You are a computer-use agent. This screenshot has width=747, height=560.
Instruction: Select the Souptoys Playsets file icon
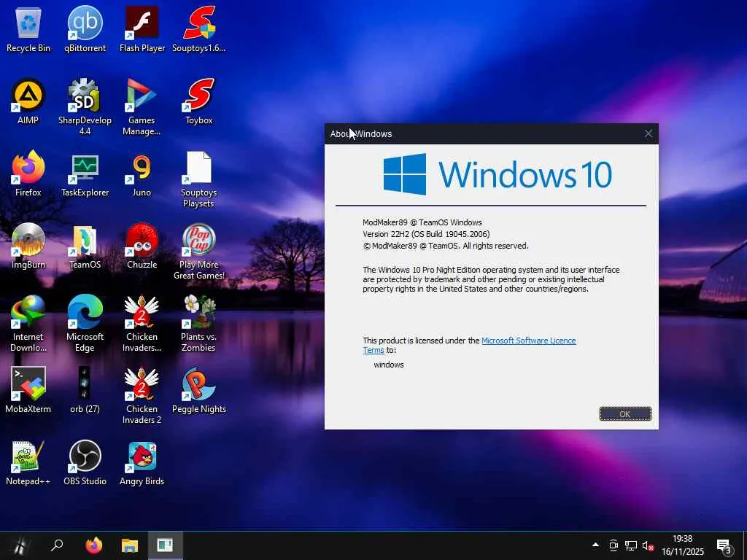tap(198, 179)
